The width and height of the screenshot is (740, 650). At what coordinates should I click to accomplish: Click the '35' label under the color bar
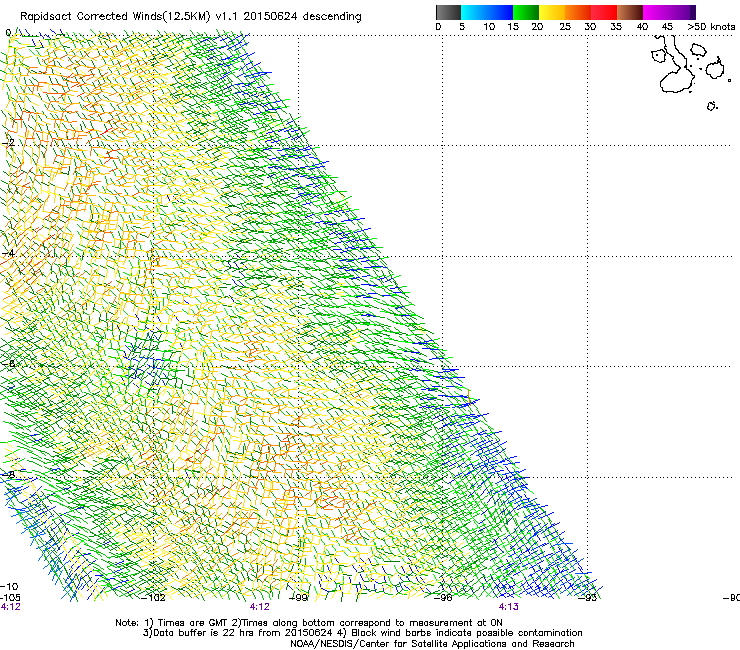616,27
